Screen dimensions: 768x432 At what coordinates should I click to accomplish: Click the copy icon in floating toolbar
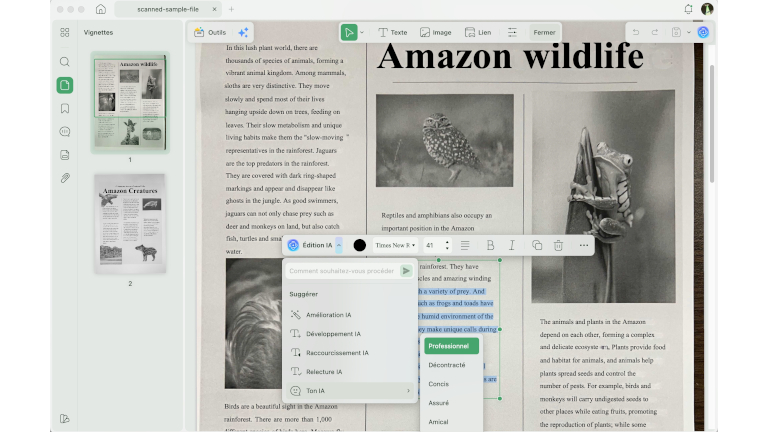[537, 245]
